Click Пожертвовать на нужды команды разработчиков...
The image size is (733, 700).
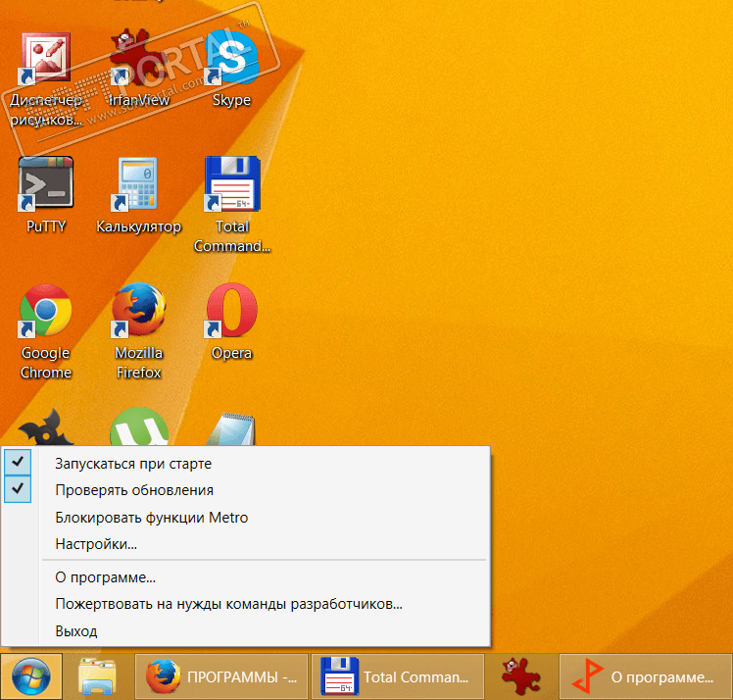pos(245,604)
